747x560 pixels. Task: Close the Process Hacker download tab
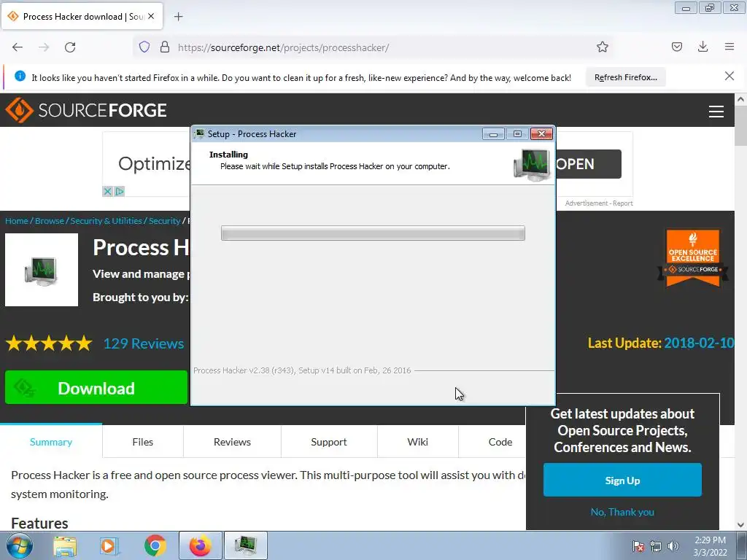(x=151, y=16)
